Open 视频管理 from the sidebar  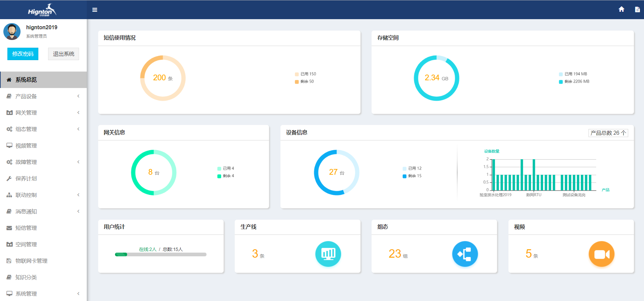click(x=26, y=146)
